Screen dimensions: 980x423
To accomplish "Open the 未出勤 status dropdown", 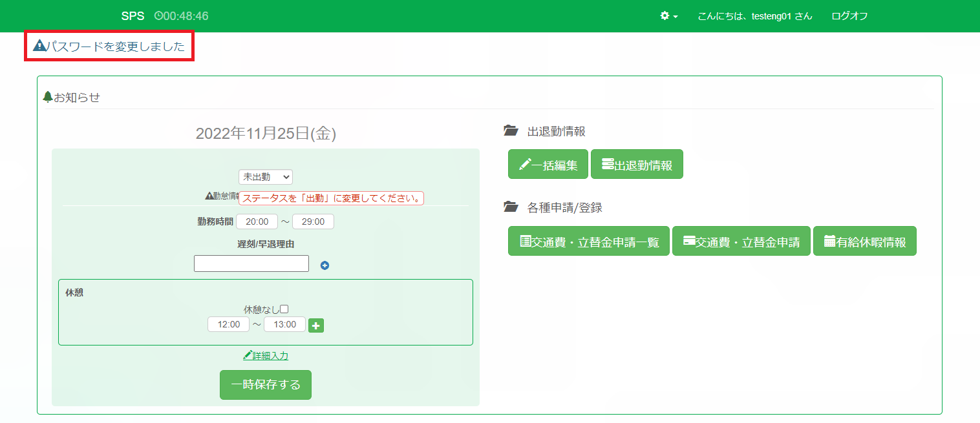I will click(266, 177).
